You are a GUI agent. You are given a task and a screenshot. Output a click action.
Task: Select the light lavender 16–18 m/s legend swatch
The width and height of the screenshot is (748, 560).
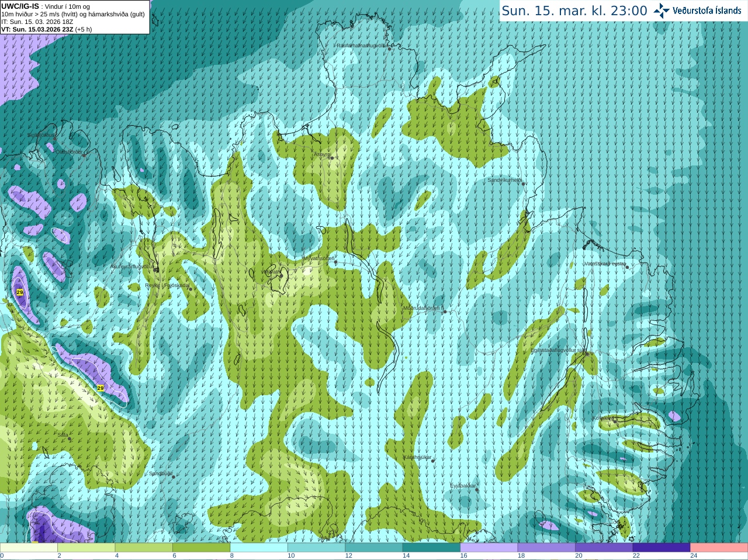tap(489, 548)
